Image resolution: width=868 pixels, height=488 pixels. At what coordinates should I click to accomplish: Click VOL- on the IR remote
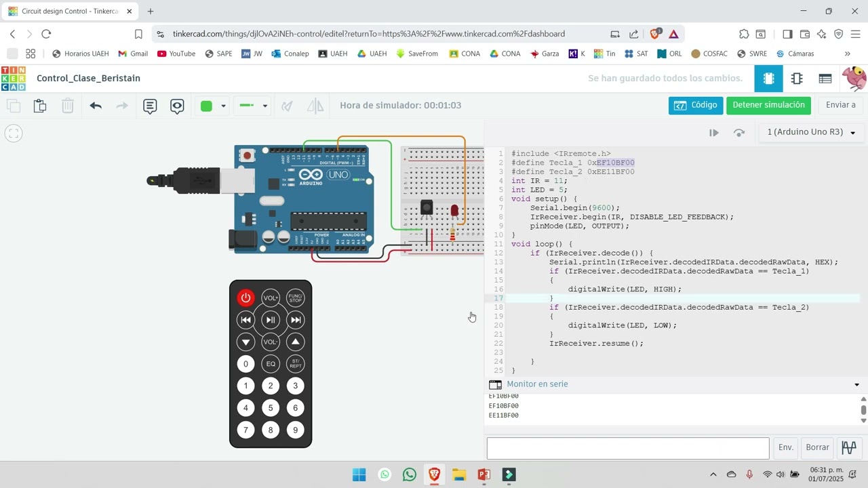coord(271,342)
